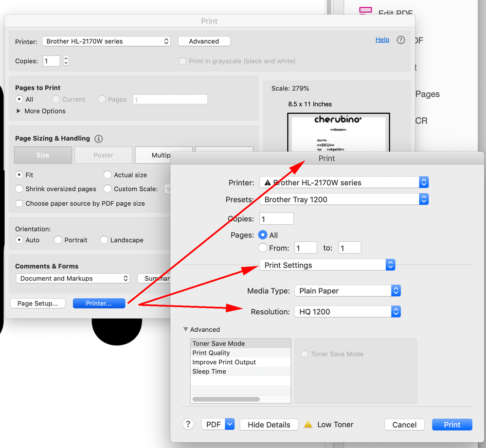Click the info icon next to Page Sizing & Handling
Viewport: 486px width, 448px height.
tap(99, 139)
